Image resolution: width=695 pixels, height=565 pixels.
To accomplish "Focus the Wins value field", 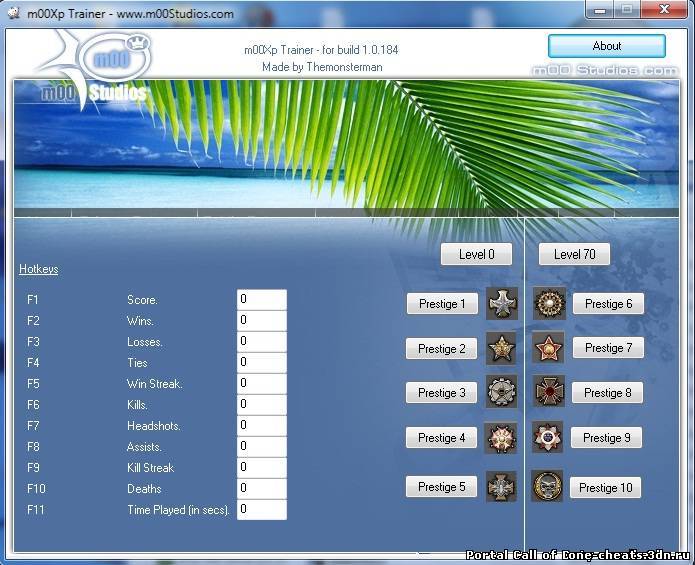I will click(262, 320).
